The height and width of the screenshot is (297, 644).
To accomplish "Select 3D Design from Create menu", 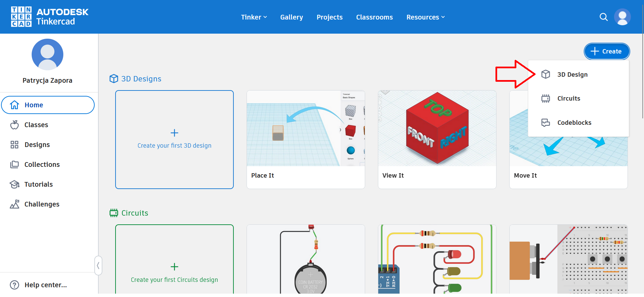I will click(x=572, y=75).
